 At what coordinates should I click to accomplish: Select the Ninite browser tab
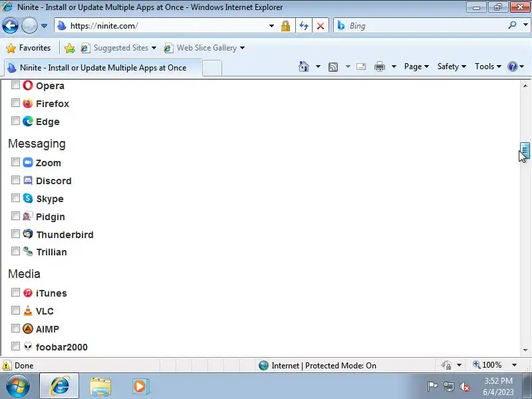point(103,68)
